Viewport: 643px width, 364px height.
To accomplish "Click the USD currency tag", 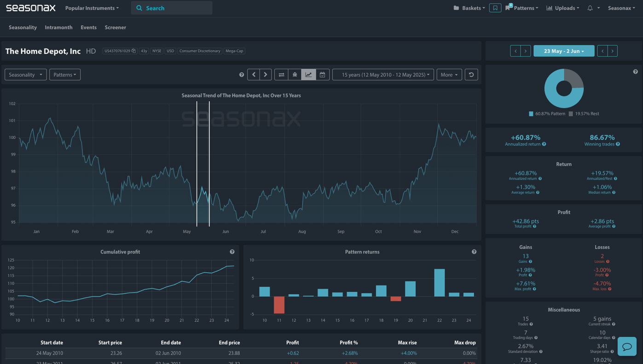I will [x=170, y=51].
